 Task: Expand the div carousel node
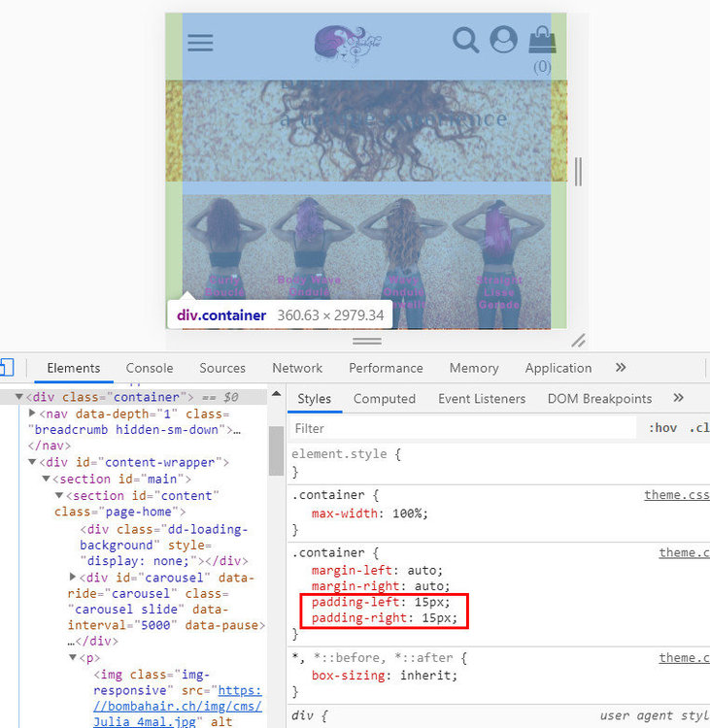[73, 577]
